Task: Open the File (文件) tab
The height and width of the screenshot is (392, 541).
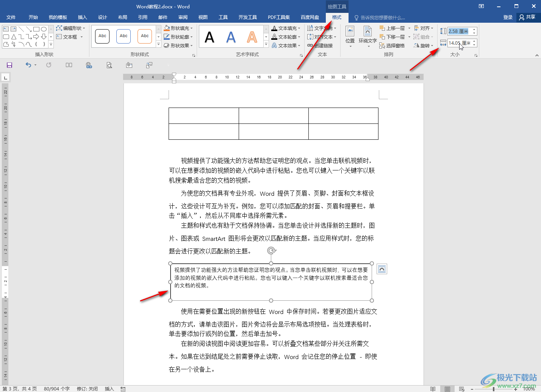Action: click(x=11, y=17)
